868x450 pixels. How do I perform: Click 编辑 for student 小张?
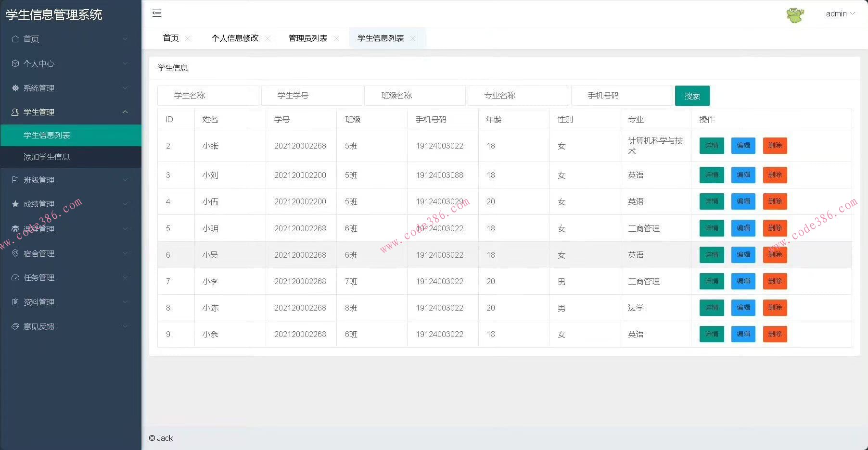pyautogui.click(x=743, y=146)
